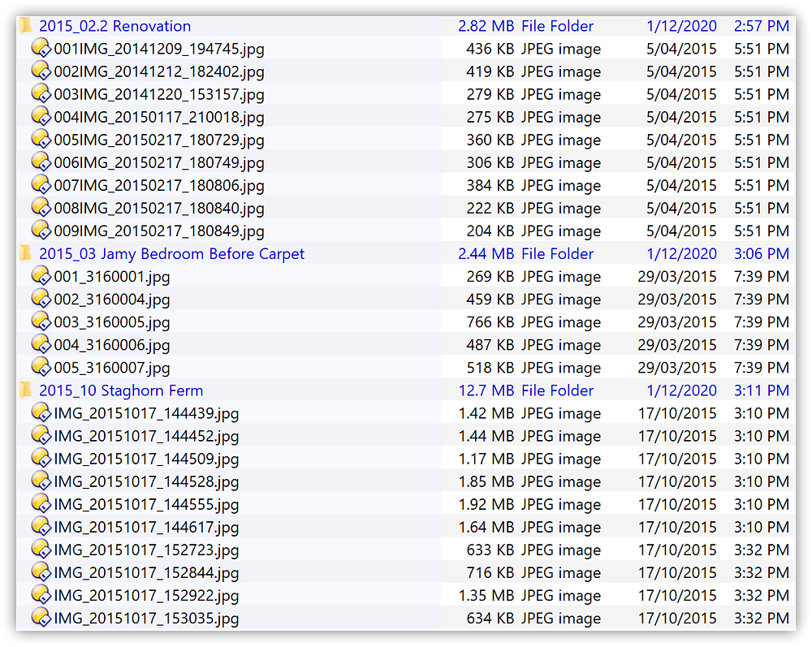The height and width of the screenshot is (647, 812).
Task: Click the JPEG icon beside 001_3160001.jpg
Action: pyautogui.click(x=41, y=276)
